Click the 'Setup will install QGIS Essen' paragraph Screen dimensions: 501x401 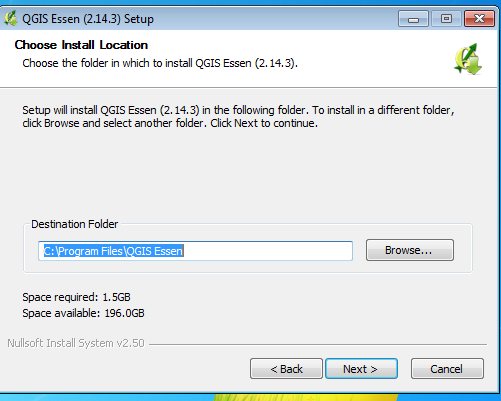(x=238, y=116)
